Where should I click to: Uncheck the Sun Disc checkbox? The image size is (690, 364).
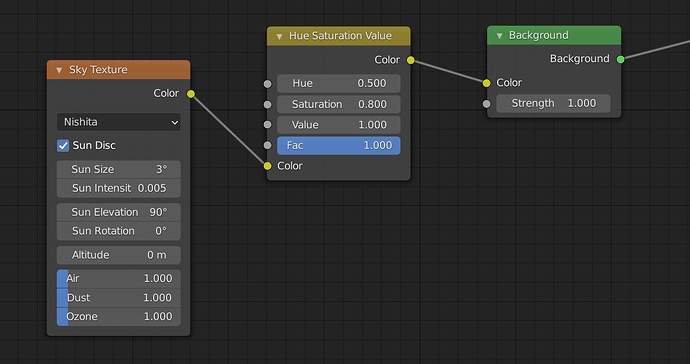point(63,145)
